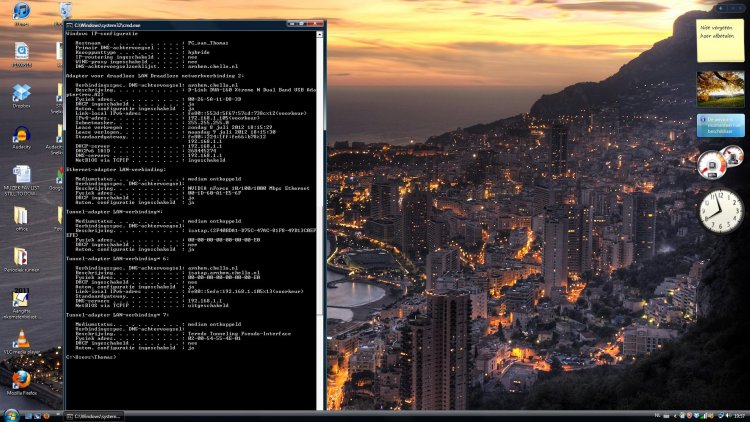Open the blue notification gadget

pyautogui.click(x=720, y=125)
